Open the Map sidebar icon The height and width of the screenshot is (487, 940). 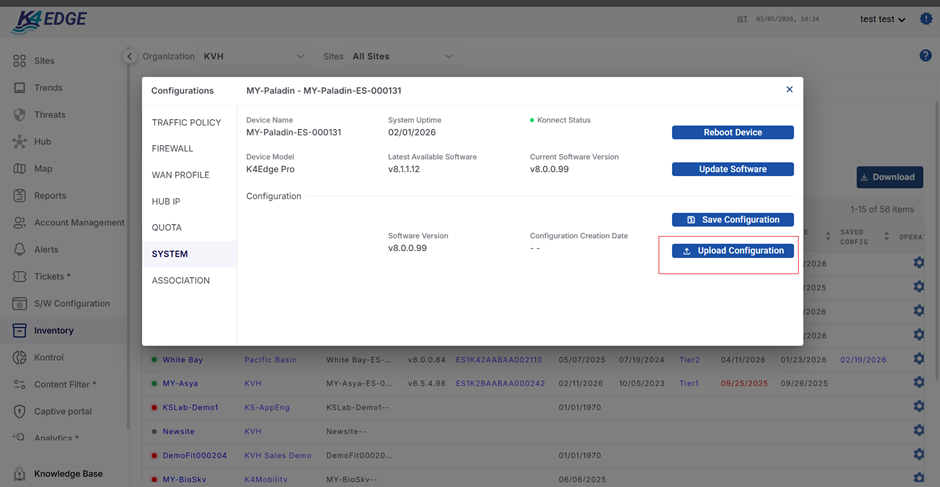19,169
